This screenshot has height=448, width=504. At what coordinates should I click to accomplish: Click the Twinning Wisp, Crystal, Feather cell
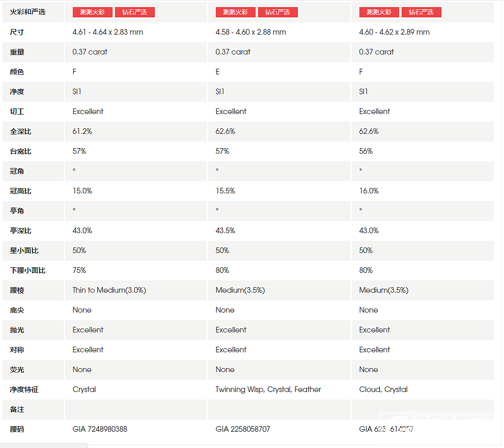tap(268, 389)
